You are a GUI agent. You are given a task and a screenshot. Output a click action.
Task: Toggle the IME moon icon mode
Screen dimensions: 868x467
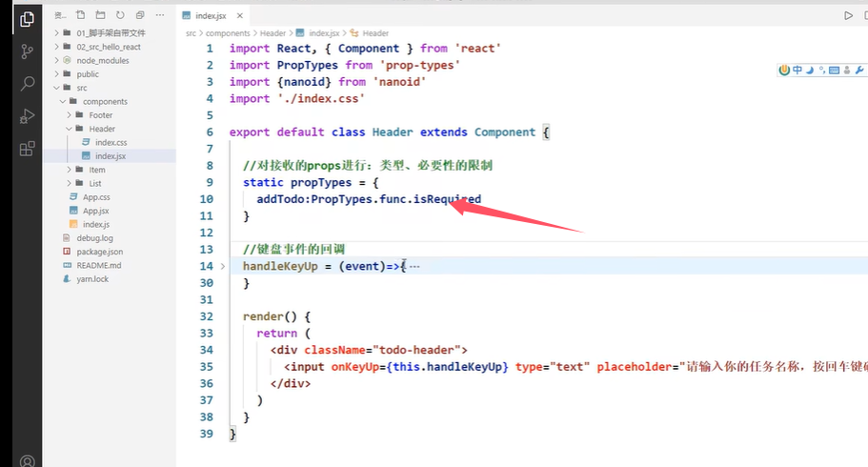pos(810,70)
